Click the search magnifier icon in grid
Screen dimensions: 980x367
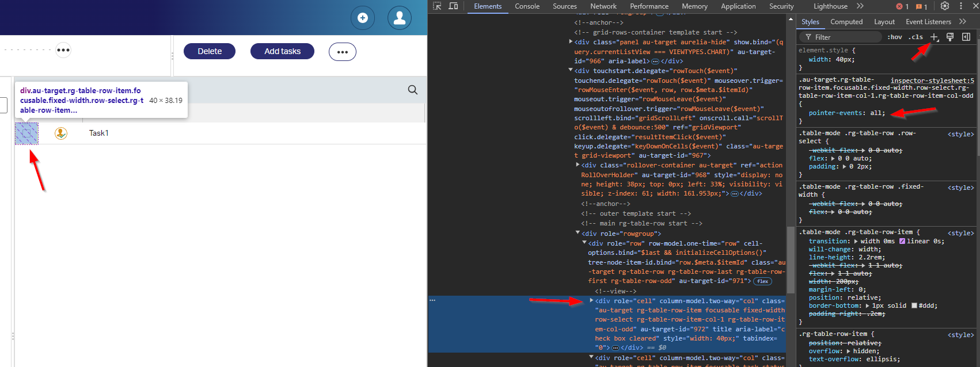click(x=413, y=90)
